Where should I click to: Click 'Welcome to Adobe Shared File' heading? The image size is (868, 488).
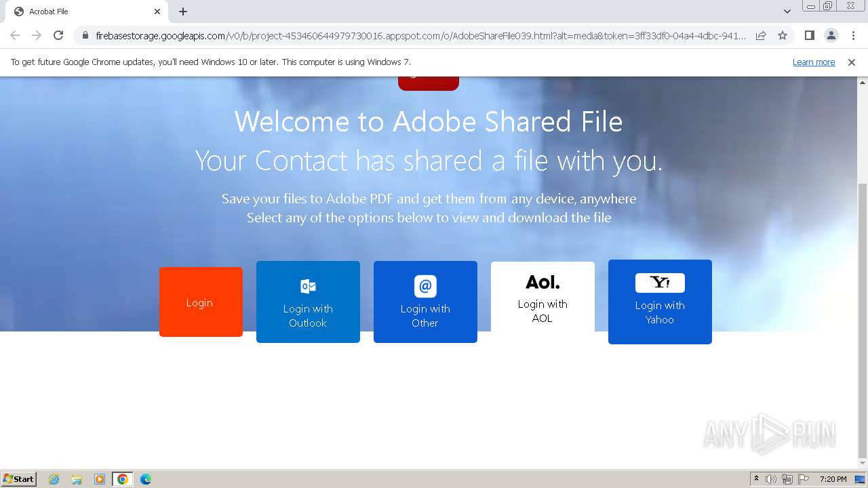429,122
